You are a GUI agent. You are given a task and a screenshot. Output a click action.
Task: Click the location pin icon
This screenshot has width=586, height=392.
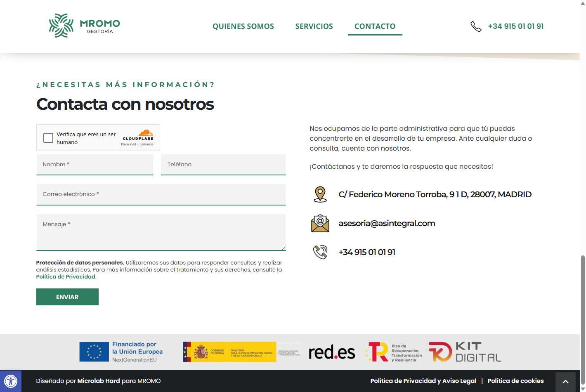point(320,194)
